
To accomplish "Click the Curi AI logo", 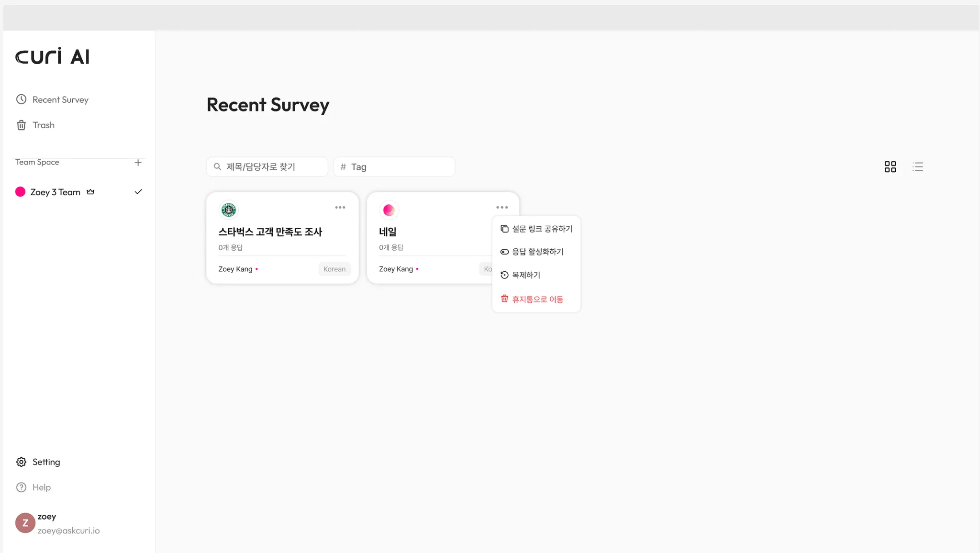I will 53,56.
